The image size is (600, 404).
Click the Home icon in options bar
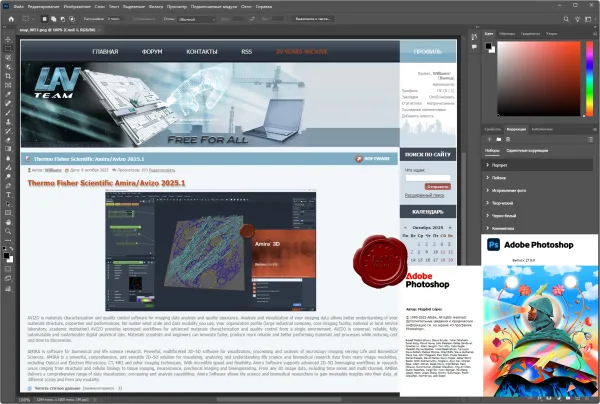[x=11, y=19]
